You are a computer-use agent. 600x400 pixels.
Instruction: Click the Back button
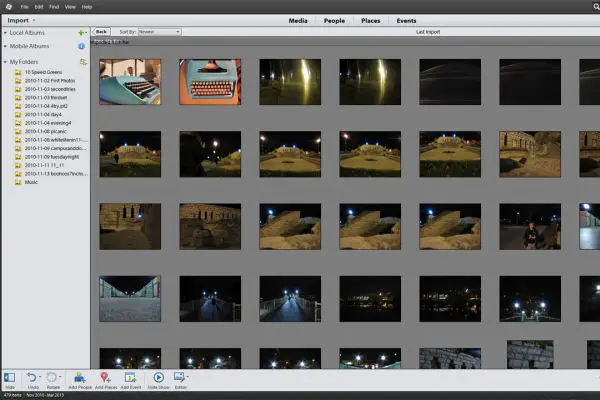101,32
